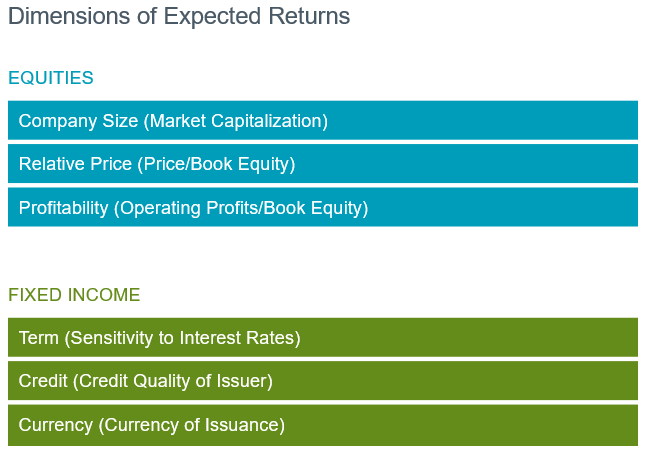Click the word 'Returns' in the title
The width and height of the screenshot is (653, 465).
click(309, 16)
